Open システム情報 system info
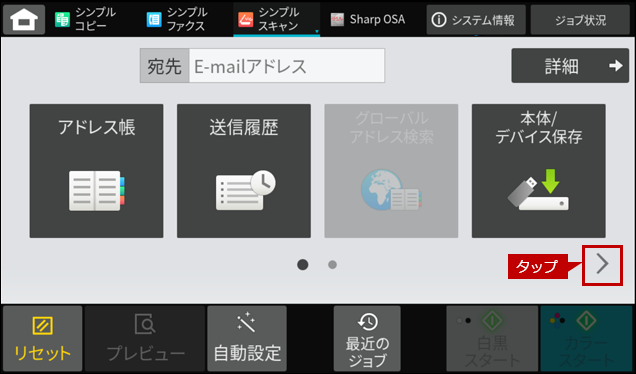Image resolution: width=636 pixels, height=374 pixels. pos(476,19)
